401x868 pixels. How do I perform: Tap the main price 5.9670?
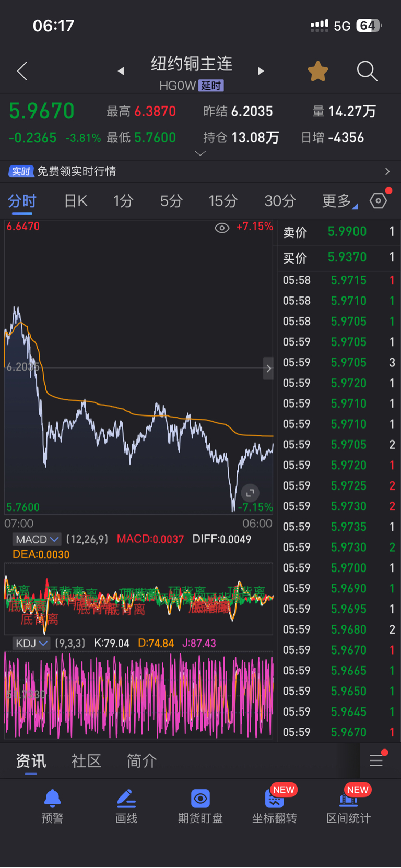(42, 111)
